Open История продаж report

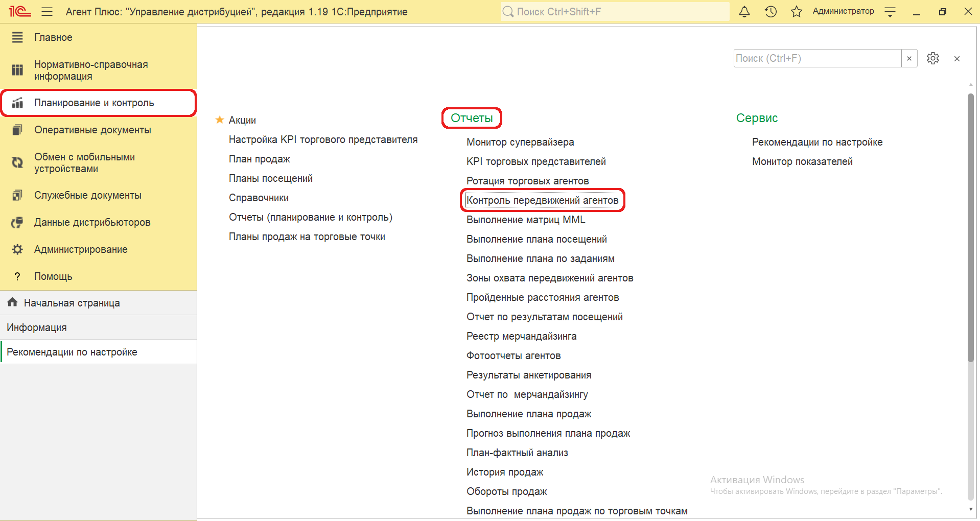click(x=505, y=472)
